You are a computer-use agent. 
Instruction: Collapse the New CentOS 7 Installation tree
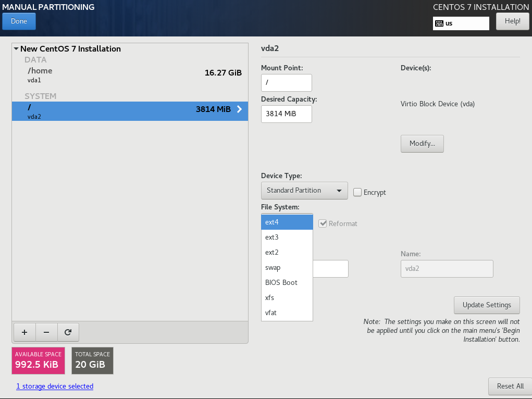pyautogui.click(x=16, y=48)
